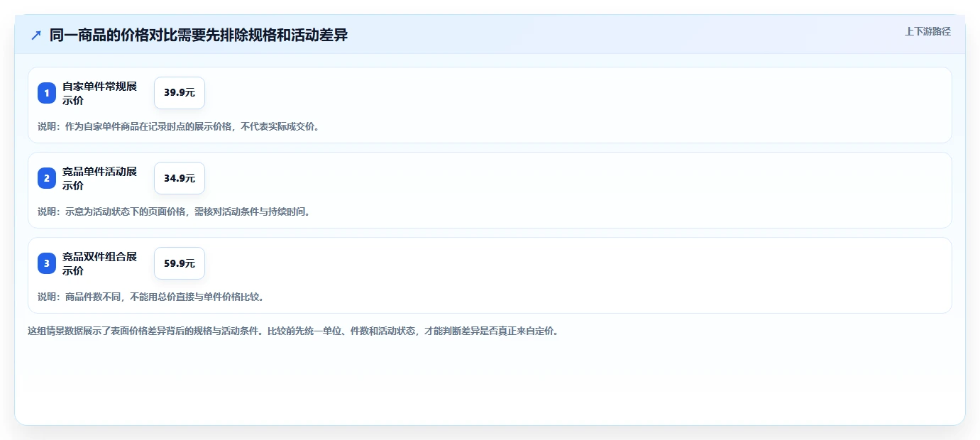
Task: Click the heading 同一商品的价格对比需要先排除规格和活动差异
Action: (199, 35)
